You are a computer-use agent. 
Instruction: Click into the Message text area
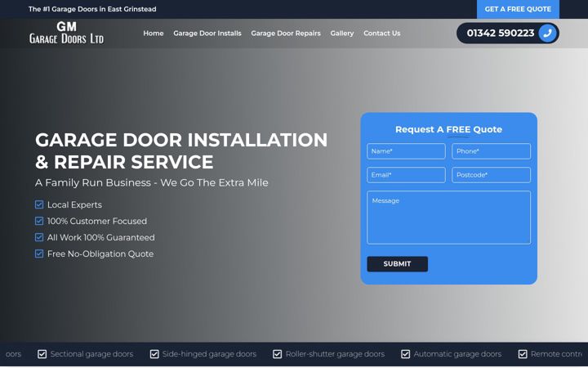click(448, 218)
